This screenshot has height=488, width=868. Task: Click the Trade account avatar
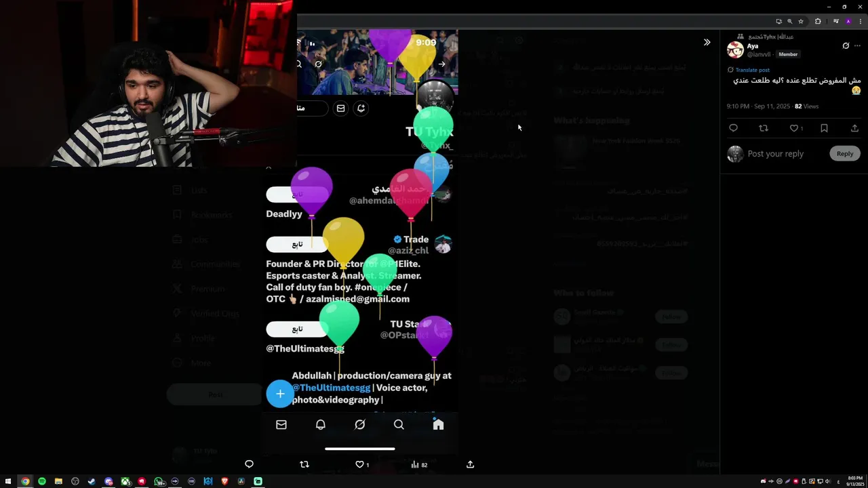pyautogui.click(x=443, y=244)
